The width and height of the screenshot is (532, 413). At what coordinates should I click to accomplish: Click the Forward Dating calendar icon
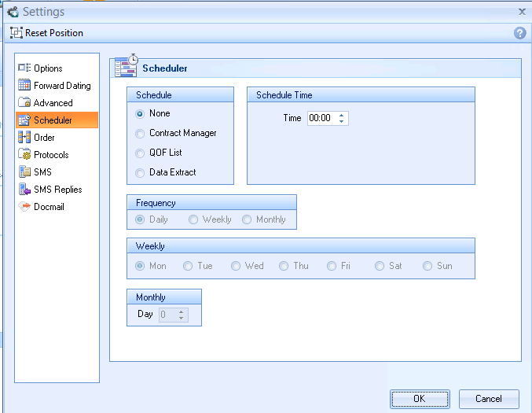coord(24,86)
